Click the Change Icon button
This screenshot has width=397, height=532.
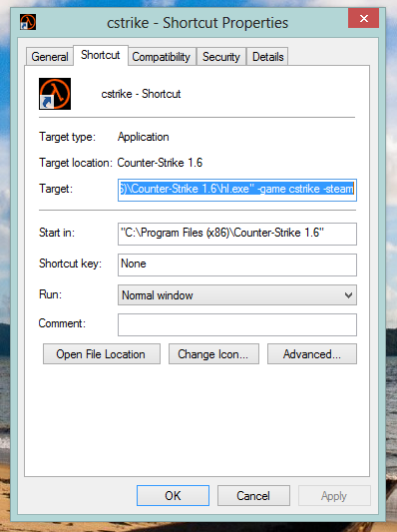(x=213, y=354)
